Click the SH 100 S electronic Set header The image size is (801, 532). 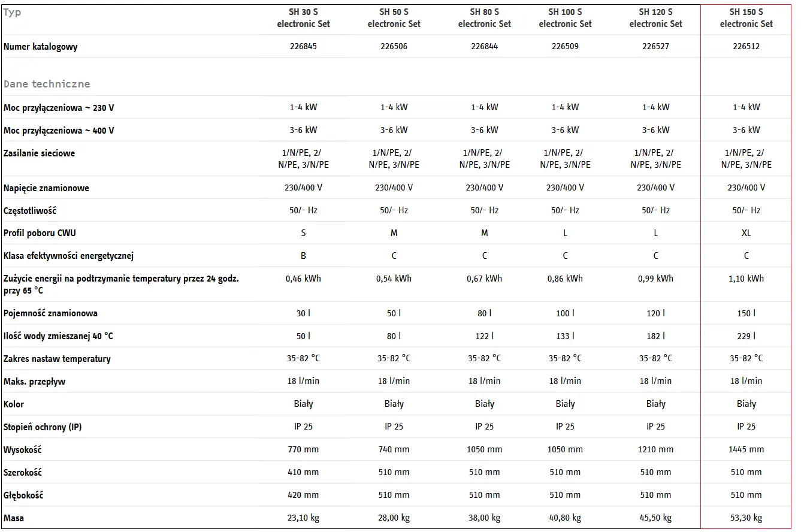tap(565, 18)
